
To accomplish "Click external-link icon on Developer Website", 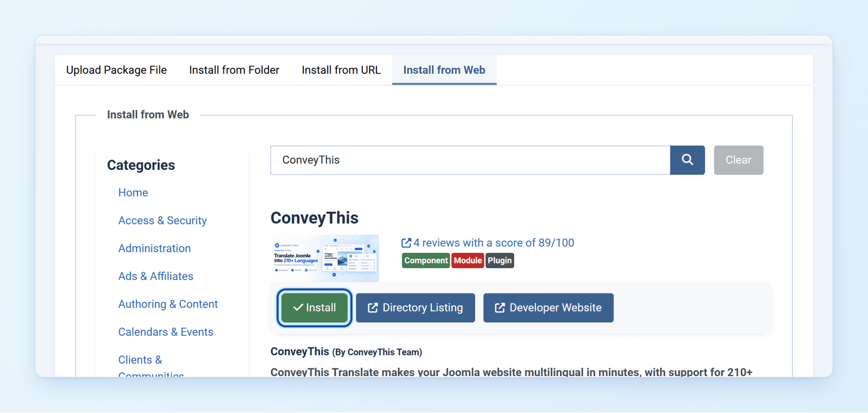I will coord(500,308).
